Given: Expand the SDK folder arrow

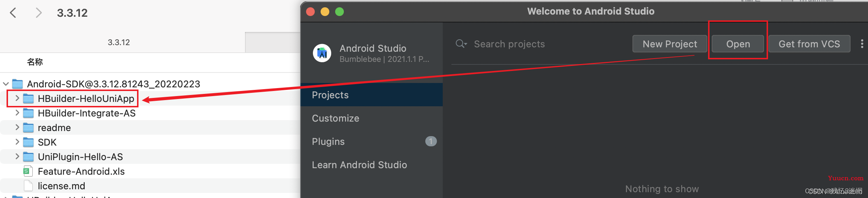Looking at the screenshot, I should click(17, 142).
